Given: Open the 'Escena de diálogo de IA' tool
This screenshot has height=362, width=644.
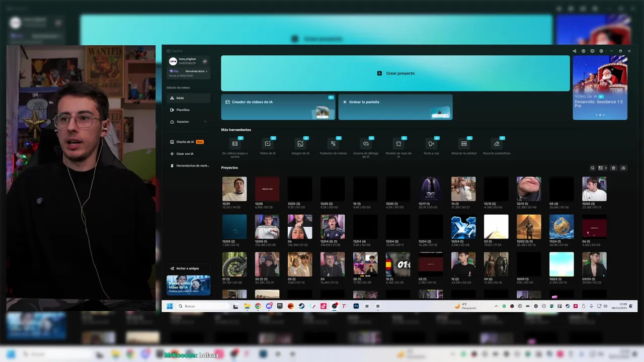Looking at the screenshot, I should tap(366, 144).
